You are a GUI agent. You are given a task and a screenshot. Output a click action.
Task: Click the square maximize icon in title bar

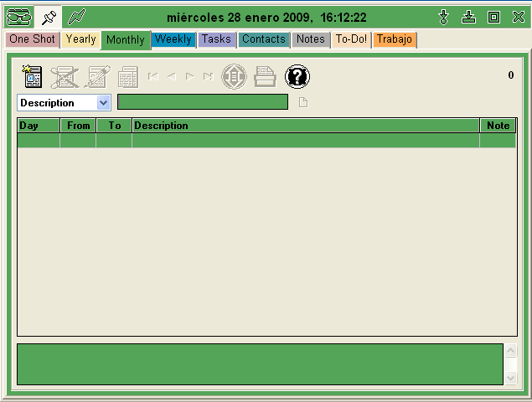coord(493,17)
